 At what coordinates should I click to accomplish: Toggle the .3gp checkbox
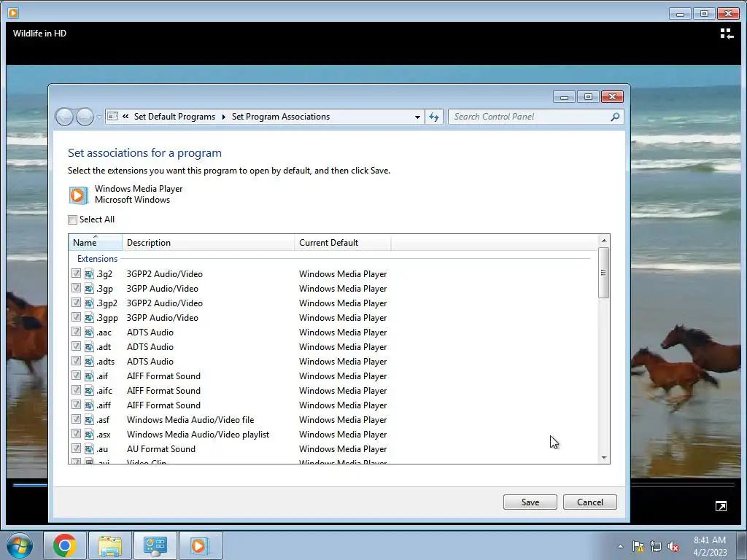coord(76,288)
